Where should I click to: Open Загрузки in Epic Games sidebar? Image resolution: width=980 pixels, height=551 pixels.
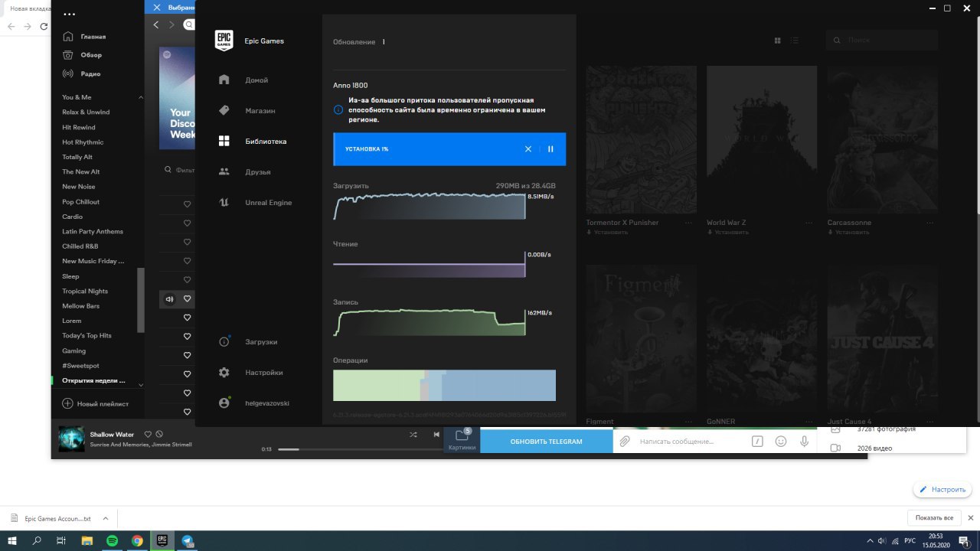click(261, 342)
